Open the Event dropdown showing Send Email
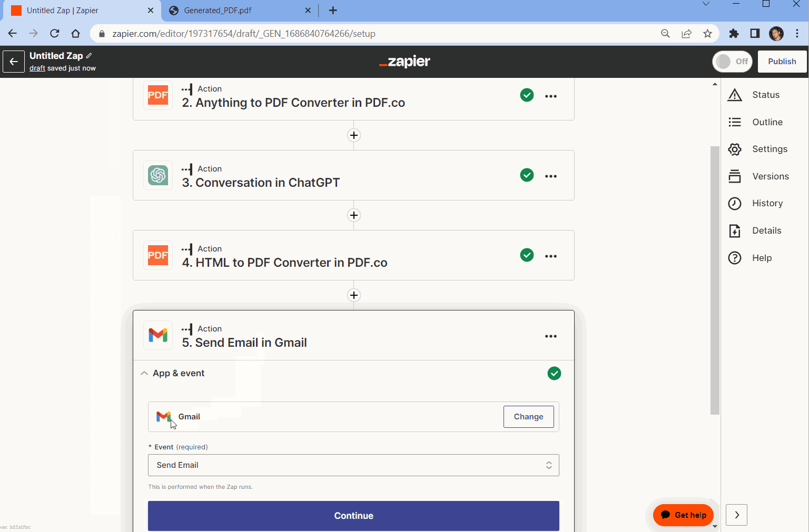Screen dimensions: 809x532 pyautogui.click(x=353, y=465)
